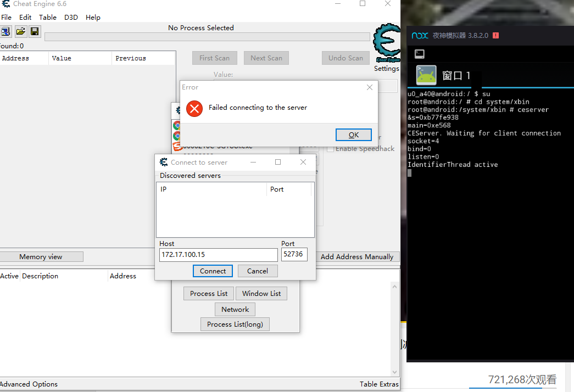The image size is (574, 392).
Task: Open the Table menu
Action: pos(48,17)
